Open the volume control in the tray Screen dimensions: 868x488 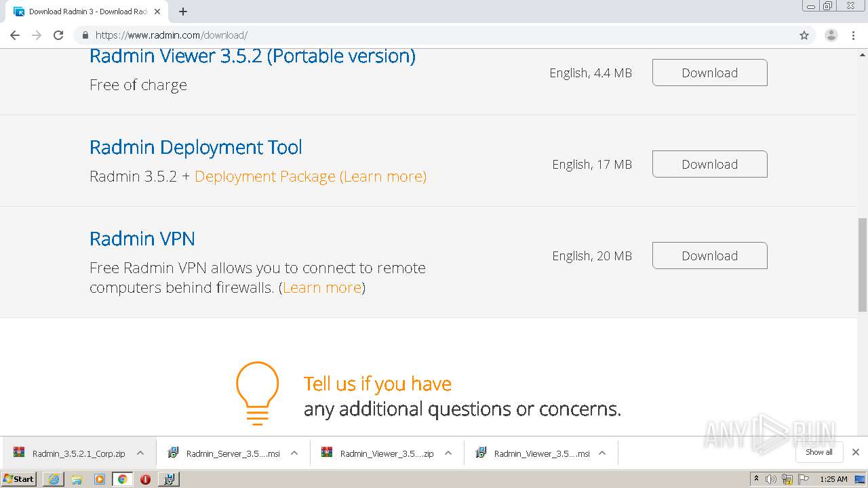coord(771,479)
